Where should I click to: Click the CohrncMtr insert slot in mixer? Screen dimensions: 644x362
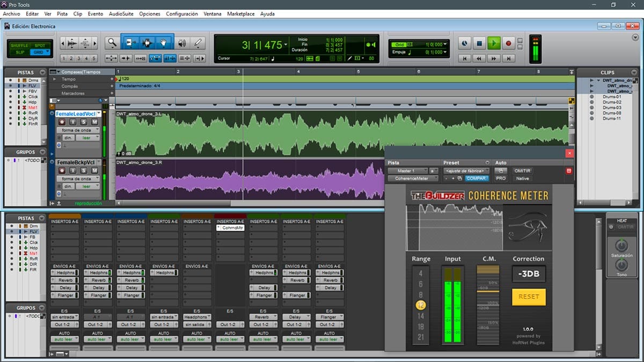click(230, 228)
